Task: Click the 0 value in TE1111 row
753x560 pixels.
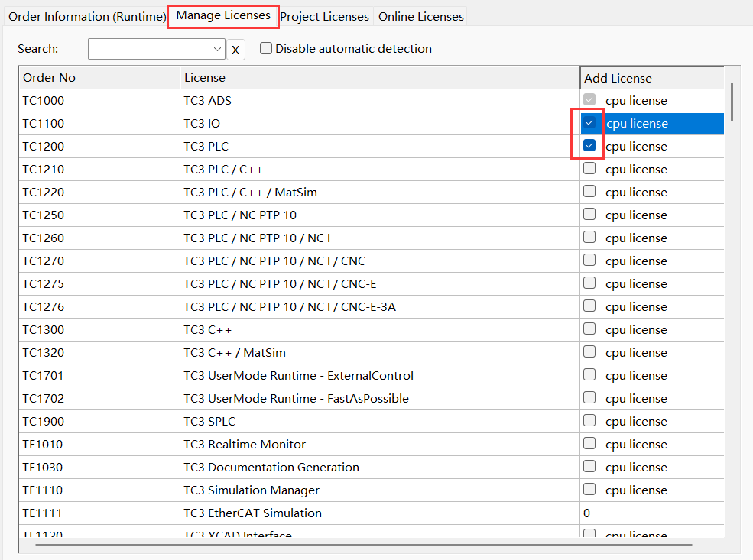Action: point(586,513)
